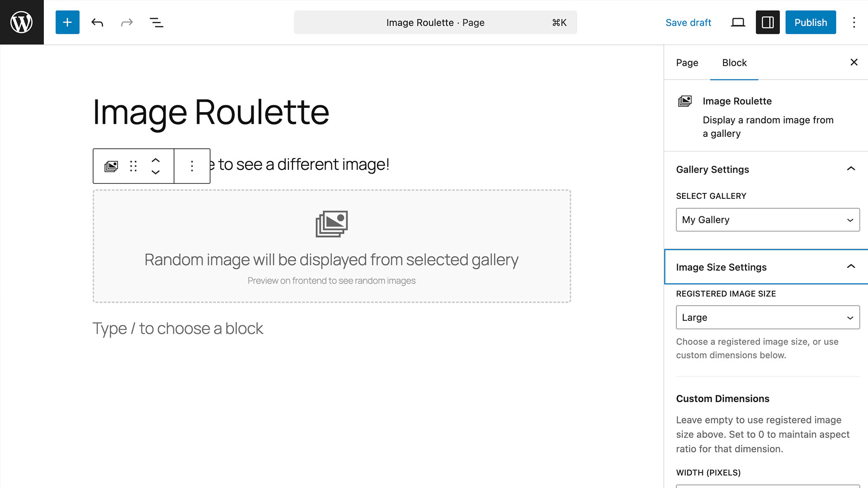Open the Registered Image Size dropdown
This screenshot has height=488, width=868.
(x=768, y=317)
